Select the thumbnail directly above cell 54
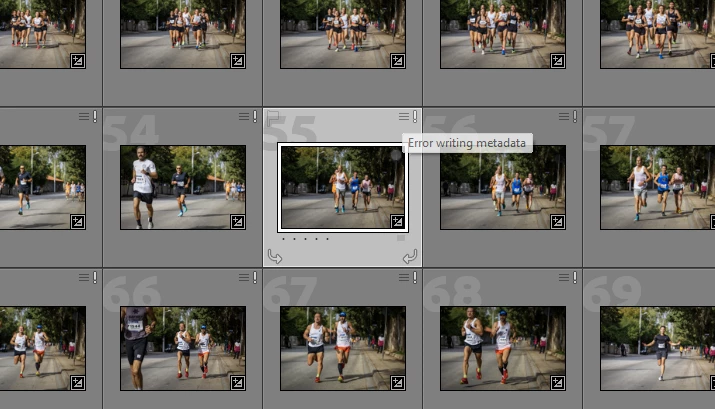This screenshot has width=715, height=409. 183,34
